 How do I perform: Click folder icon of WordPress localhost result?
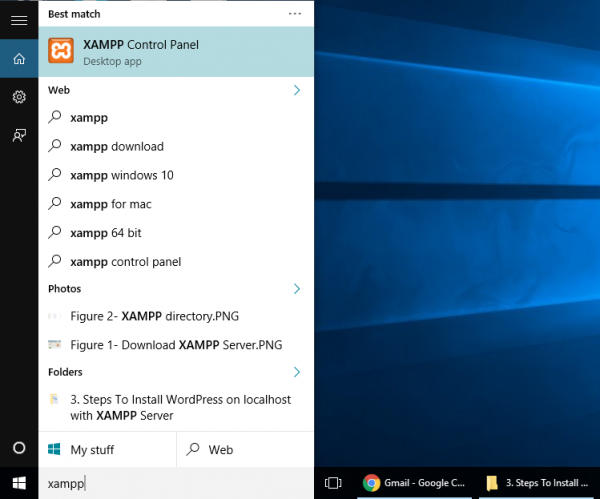(x=54, y=399)
